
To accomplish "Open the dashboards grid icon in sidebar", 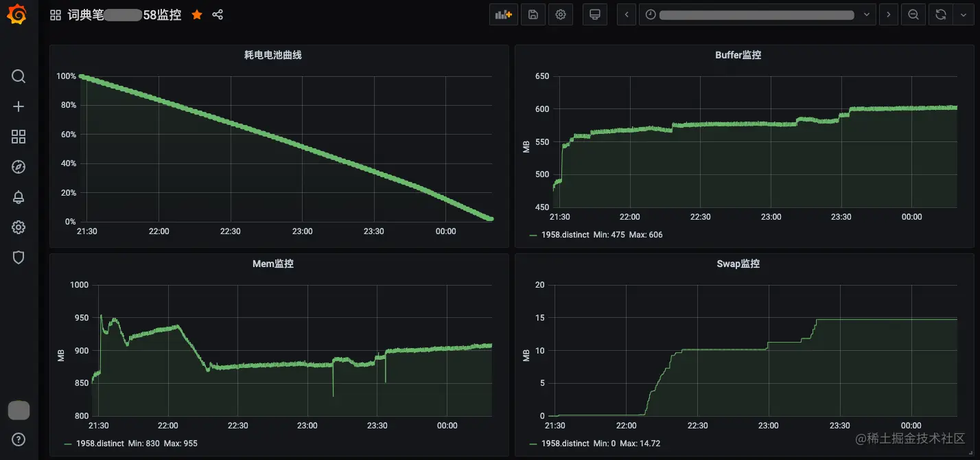I will [19, 137].
